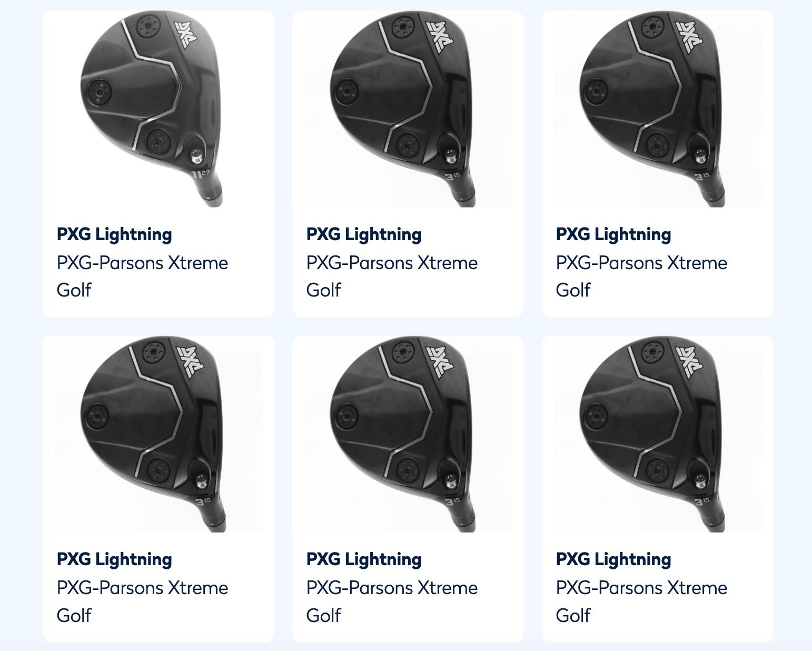Open the 11-wood 27° PXG Lightning club image

coord(159,108)
